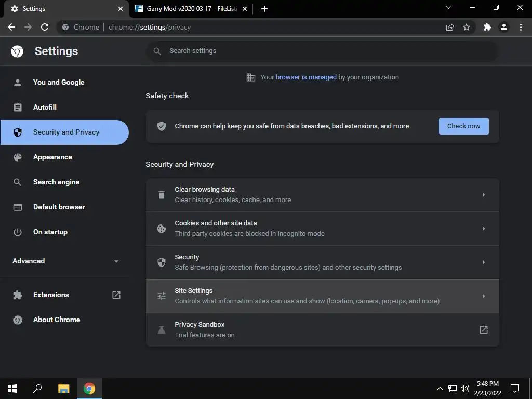Open Security row chevron

484,262
